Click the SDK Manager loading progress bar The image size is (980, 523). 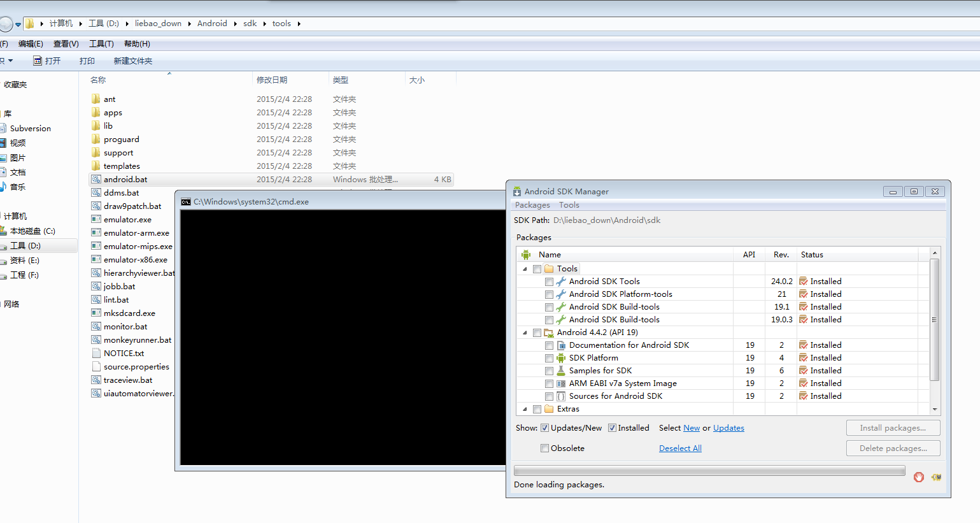click(709, 471)
